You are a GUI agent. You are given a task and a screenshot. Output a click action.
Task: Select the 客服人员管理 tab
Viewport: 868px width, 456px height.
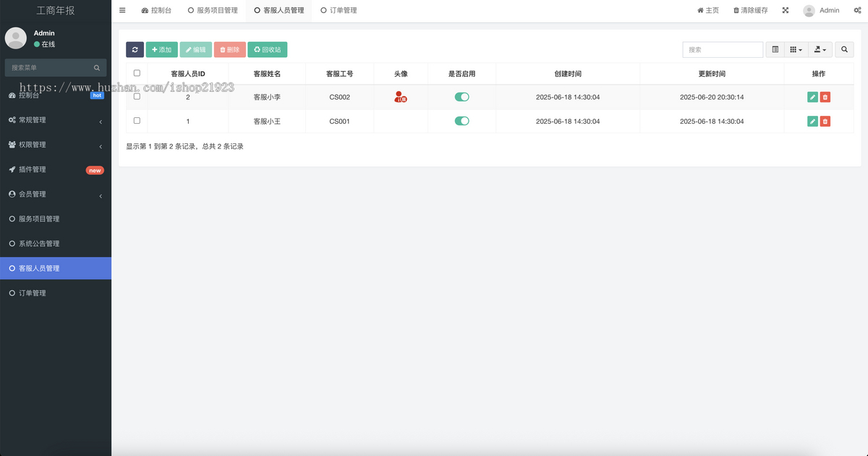click(279, 10)
